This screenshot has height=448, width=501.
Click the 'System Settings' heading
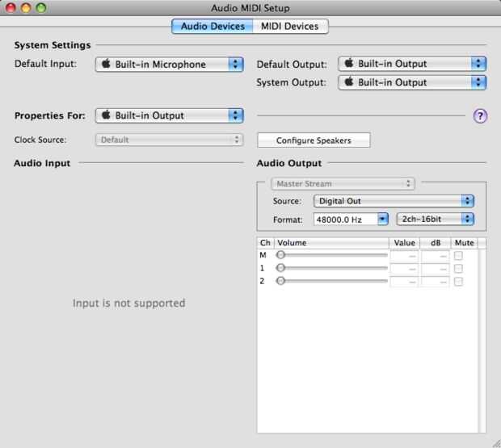tap(53, 45)
